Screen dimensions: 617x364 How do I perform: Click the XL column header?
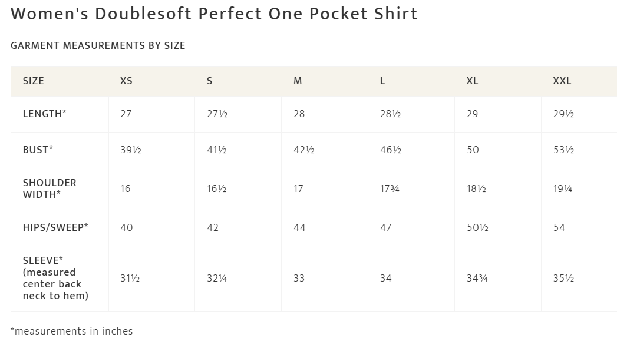click(472, 81)
